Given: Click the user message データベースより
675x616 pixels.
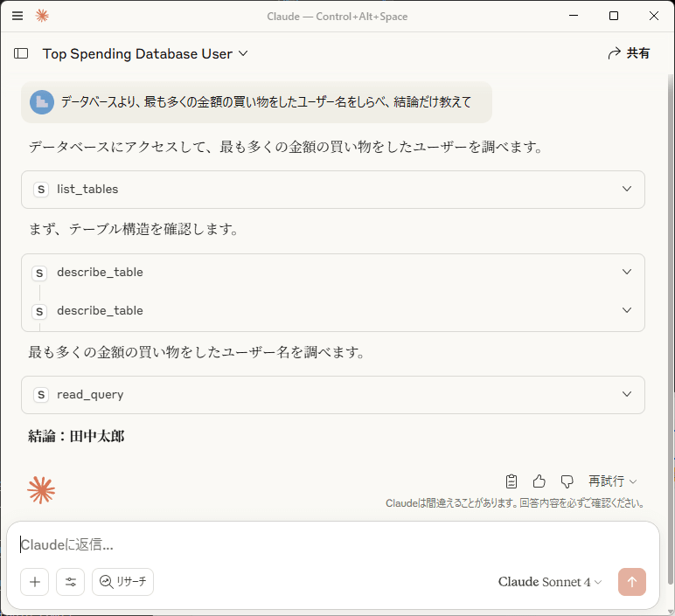Looking at the screenshot, I should click(x=266, y=102).
